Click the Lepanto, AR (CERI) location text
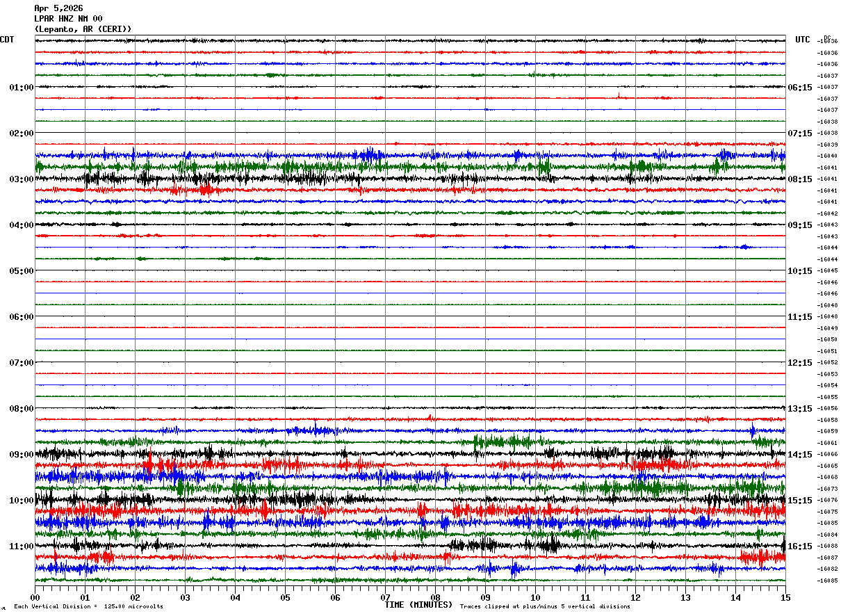The height and width of the screenshot is (616, 841). point(83,29)
